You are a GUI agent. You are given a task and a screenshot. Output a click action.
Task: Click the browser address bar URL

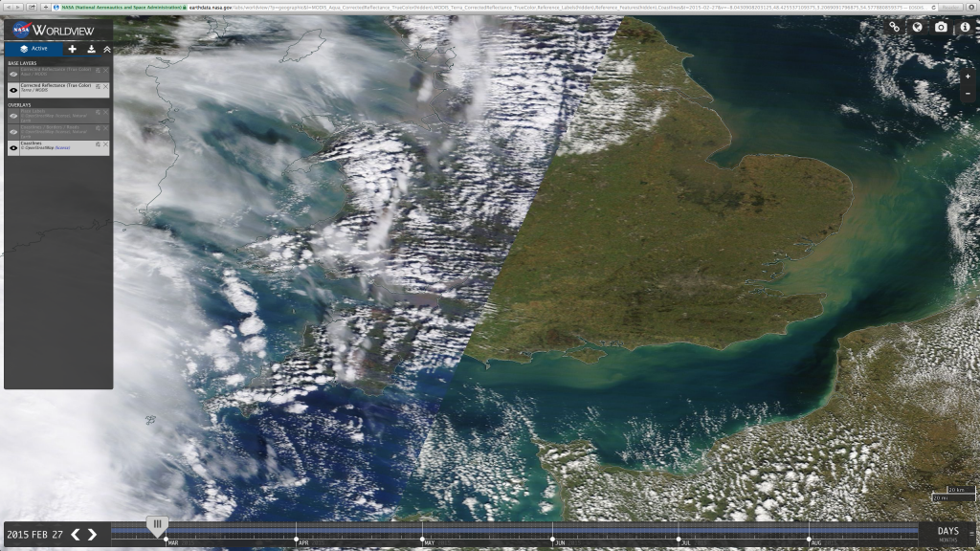pos(494,7)
